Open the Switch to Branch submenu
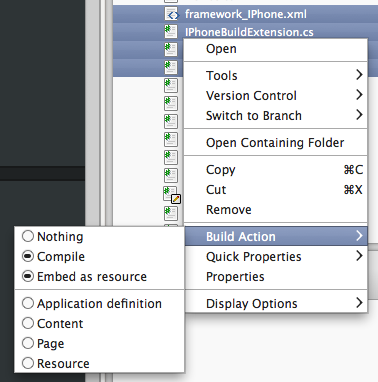Viewport: 378px width, 382px height. (x=276, y=116)
